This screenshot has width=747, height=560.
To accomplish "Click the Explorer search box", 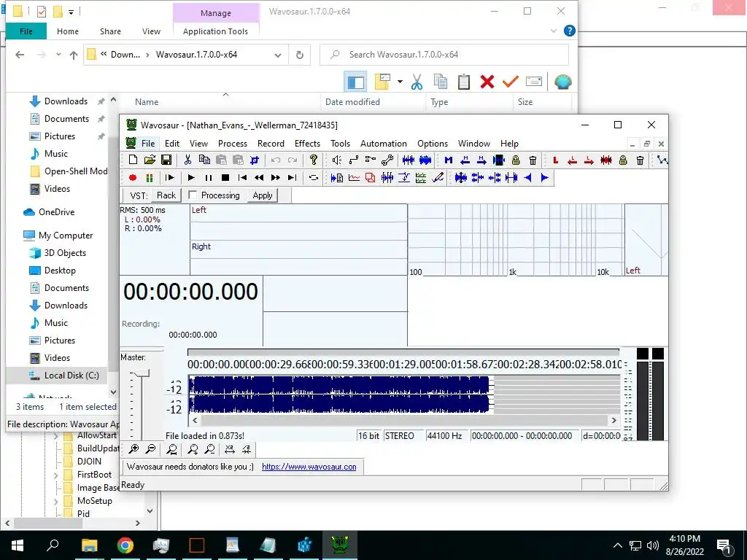I will [444, 55].
